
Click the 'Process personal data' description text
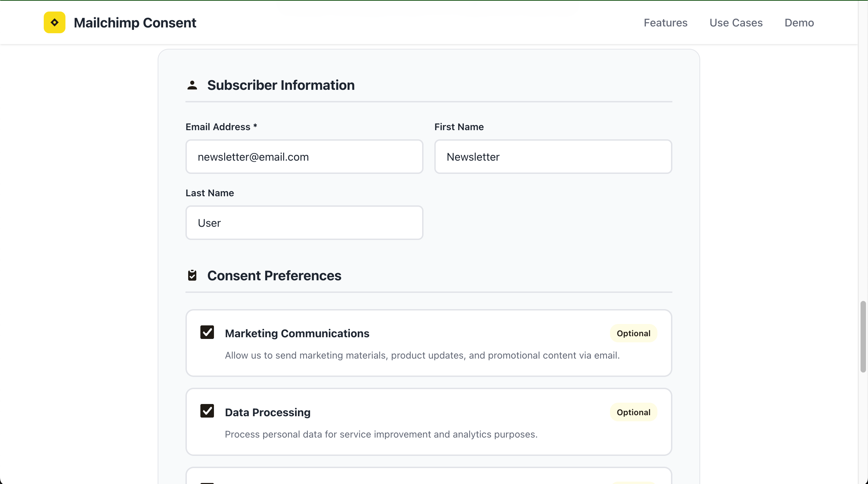(x=381, y=434)
